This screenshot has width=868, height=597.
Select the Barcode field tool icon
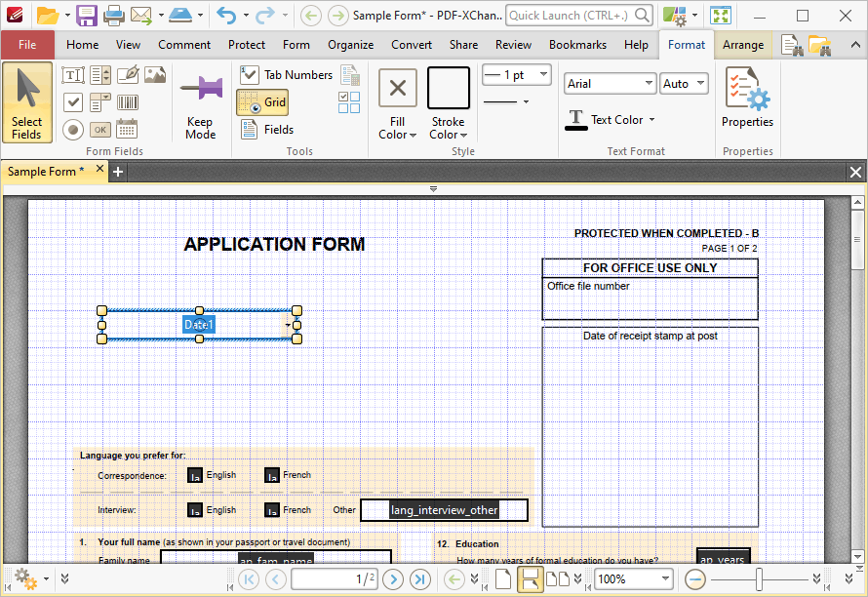click(128, 101)
